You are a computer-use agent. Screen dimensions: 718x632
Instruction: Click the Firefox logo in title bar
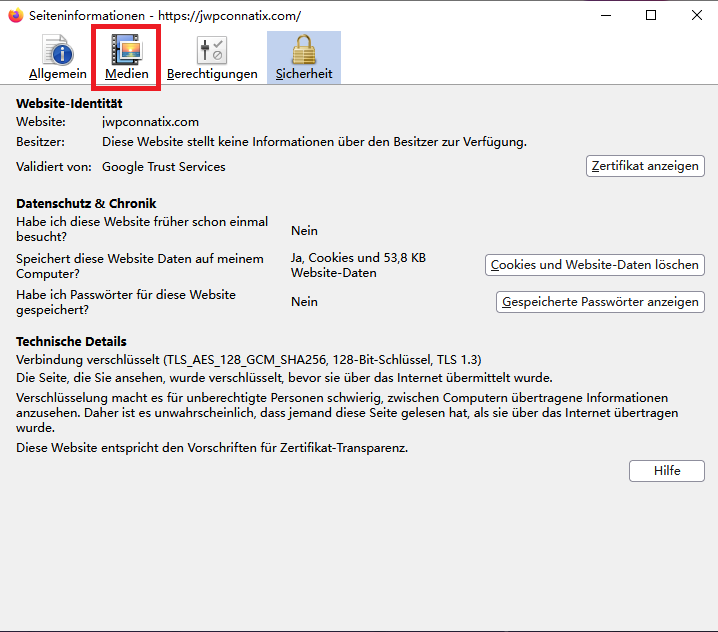[x=15, y=16]
